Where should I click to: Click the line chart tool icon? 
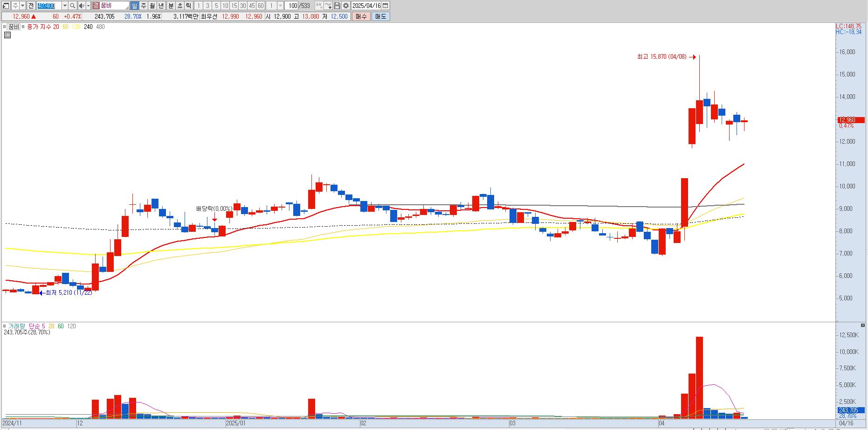pos(328,6)
